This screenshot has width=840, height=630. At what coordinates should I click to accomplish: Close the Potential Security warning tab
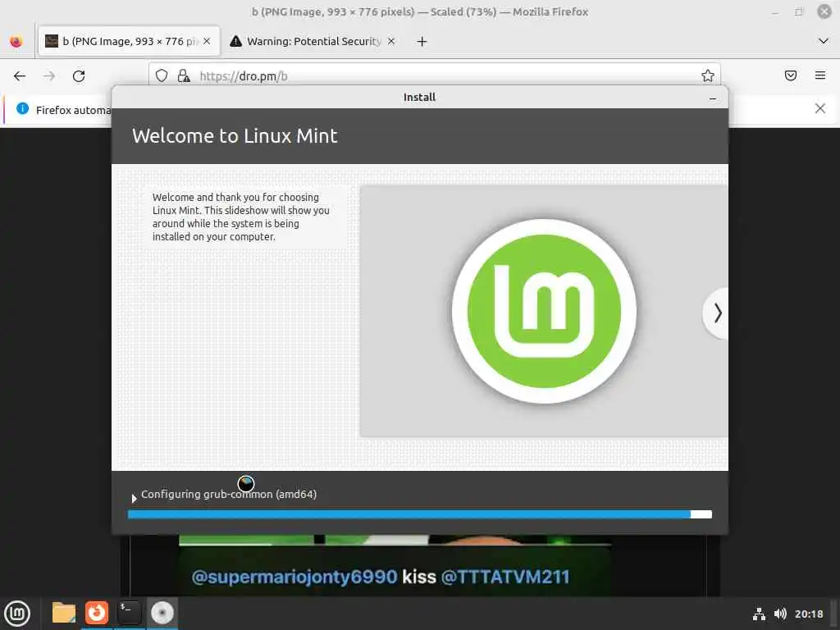[391, 41]
